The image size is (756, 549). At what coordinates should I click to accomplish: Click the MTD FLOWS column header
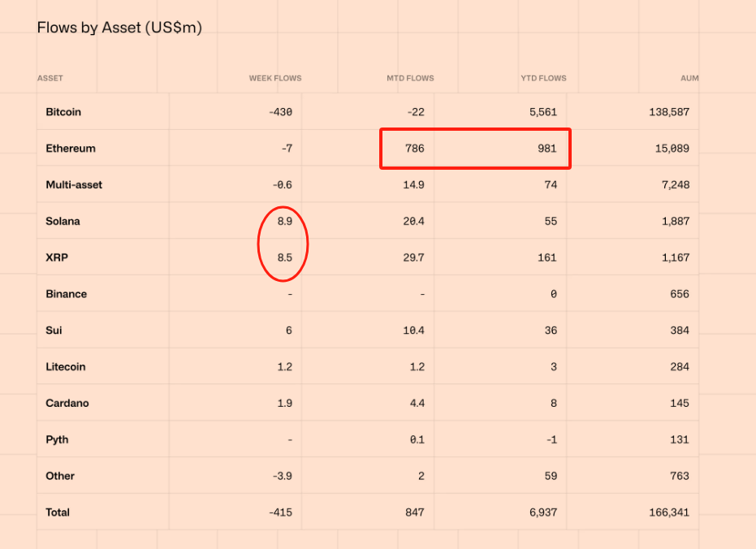pos(410,78)
